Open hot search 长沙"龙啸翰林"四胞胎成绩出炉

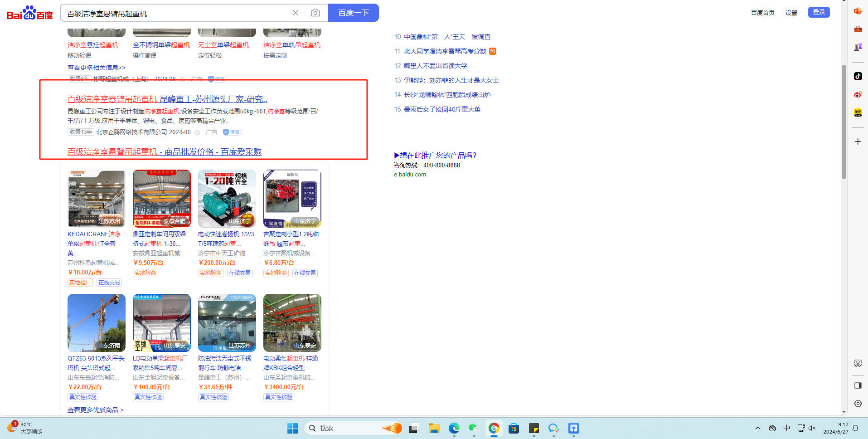[447, 95]
